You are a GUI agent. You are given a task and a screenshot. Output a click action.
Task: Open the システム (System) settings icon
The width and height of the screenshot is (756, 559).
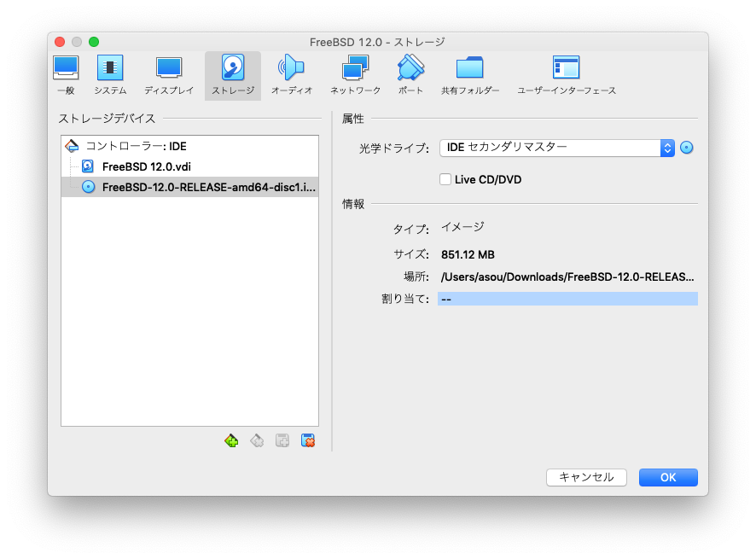110,74
